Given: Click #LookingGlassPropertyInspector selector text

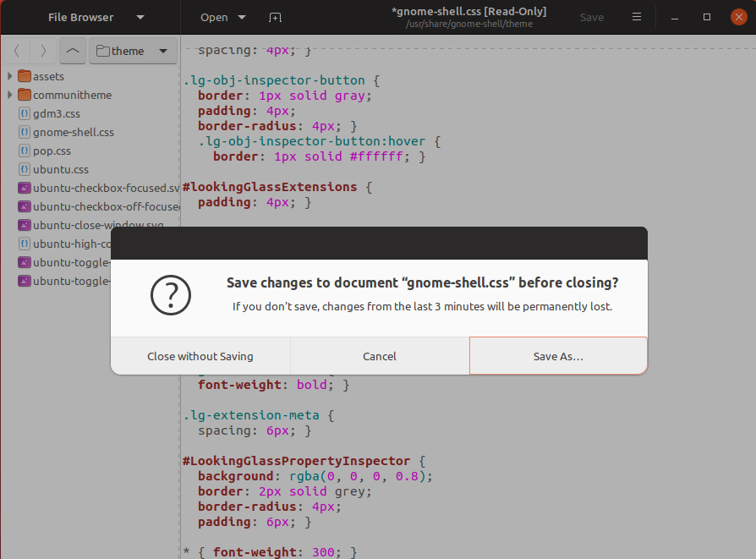Looking at the screenshot, I should pos(296,461).
